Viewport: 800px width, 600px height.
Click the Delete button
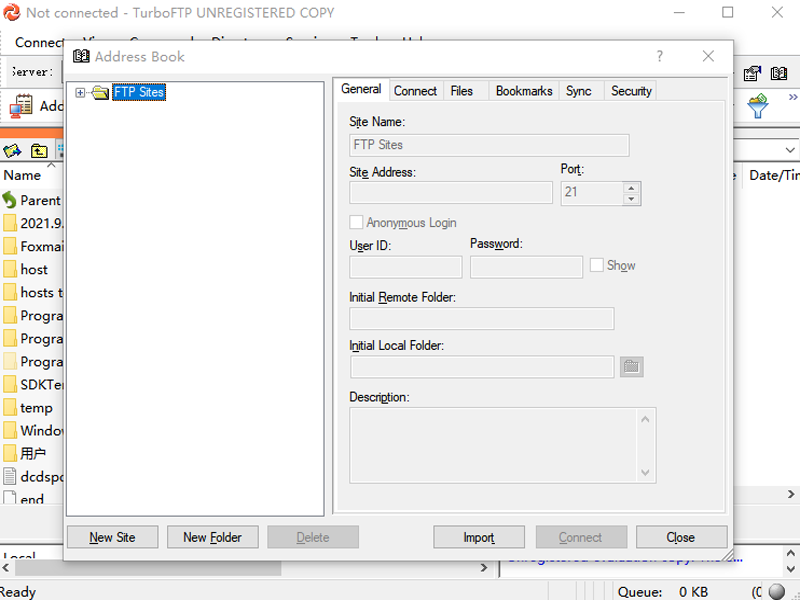[313, 537]
